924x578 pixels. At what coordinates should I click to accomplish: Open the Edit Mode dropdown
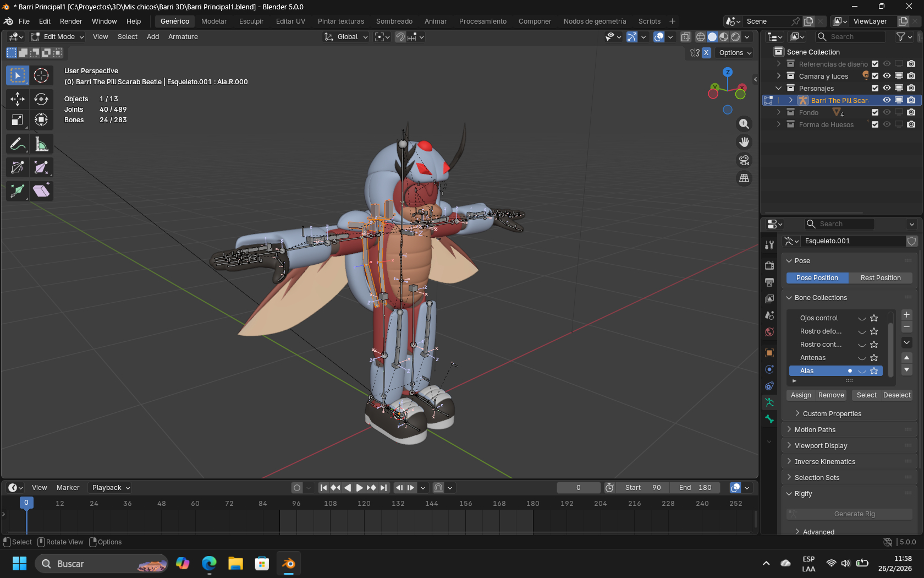(x=58, y=37)
